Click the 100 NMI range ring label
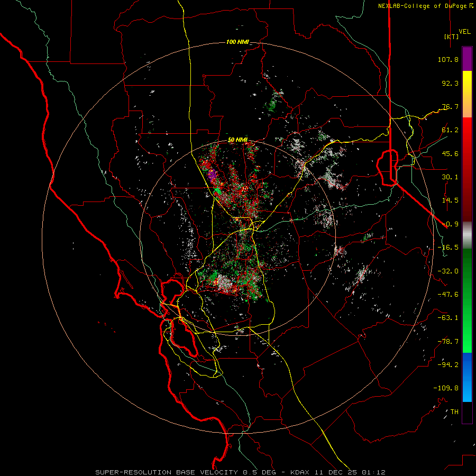 pos(237,42)
